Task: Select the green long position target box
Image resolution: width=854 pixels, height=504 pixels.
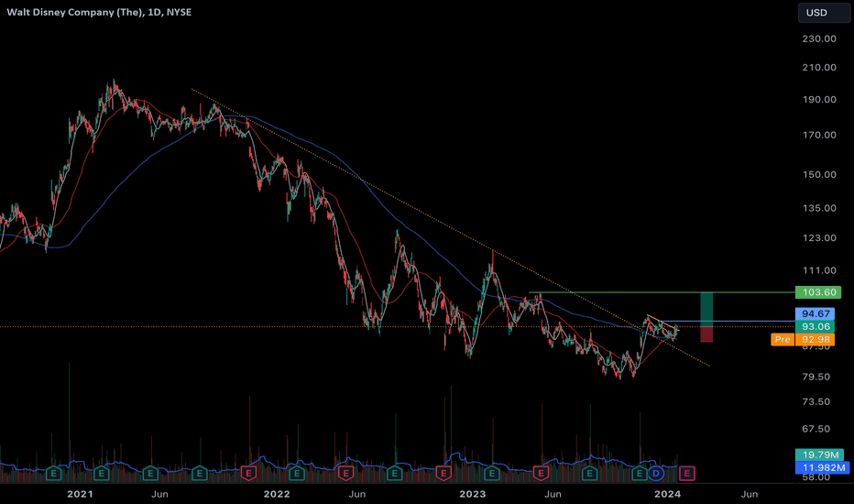Action: pyautogui.click(x=706, y=310)
